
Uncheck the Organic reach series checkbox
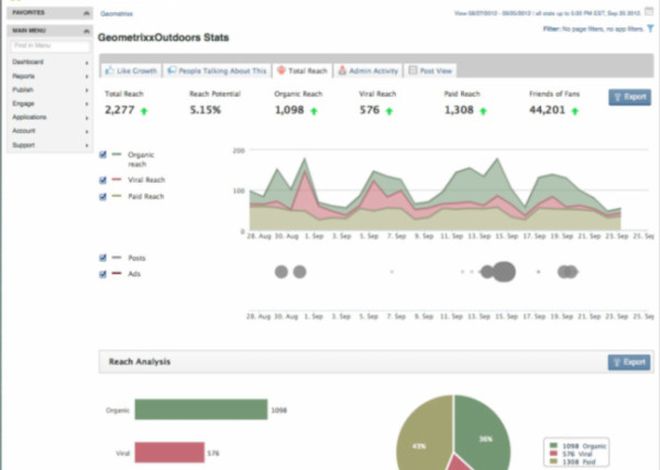(x=103, y=154)
